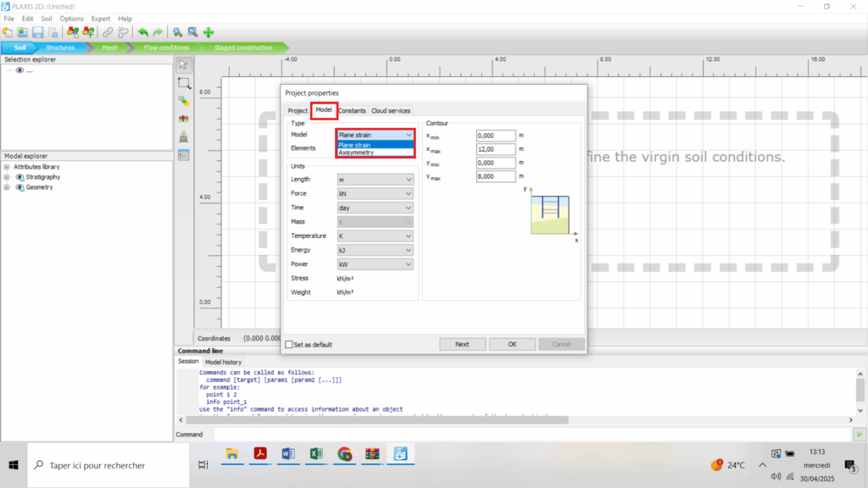Screen dimensions: 868x488
Task: Expand the Attributes library tree node
Action: pyautogui.click(x=7, y=167)
